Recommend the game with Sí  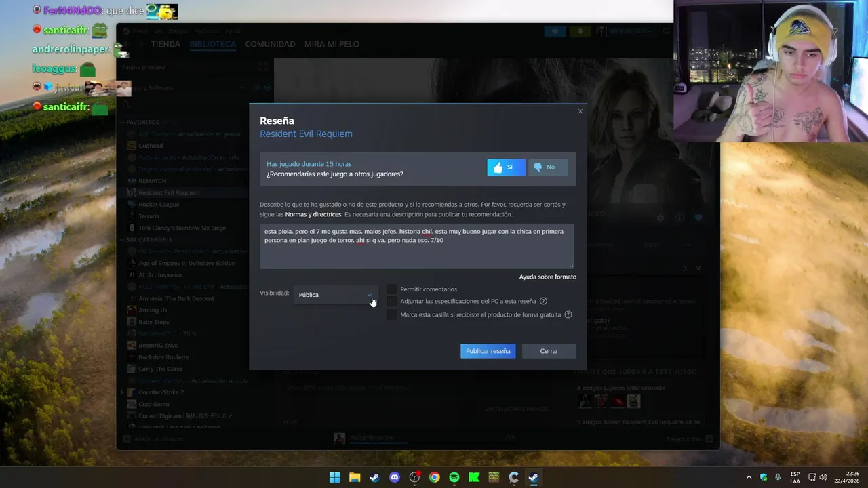click(x=506, y=167)
